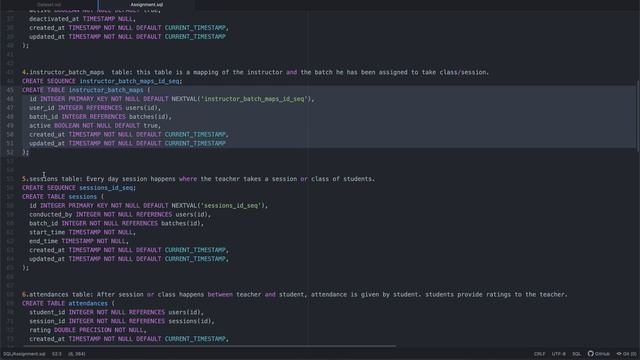Click line number 45 in the gutter
This screenshot has width=640, height=360.
click(10, 90)
